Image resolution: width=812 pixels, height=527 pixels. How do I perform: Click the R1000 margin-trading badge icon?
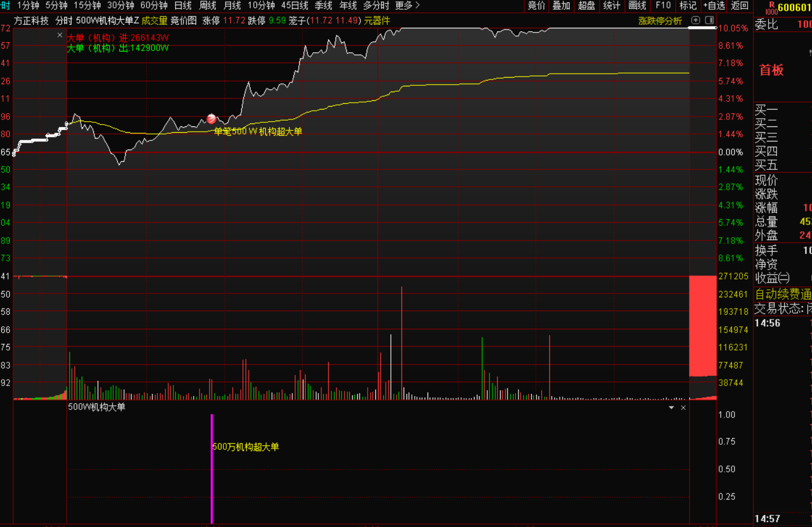[771, 8]
